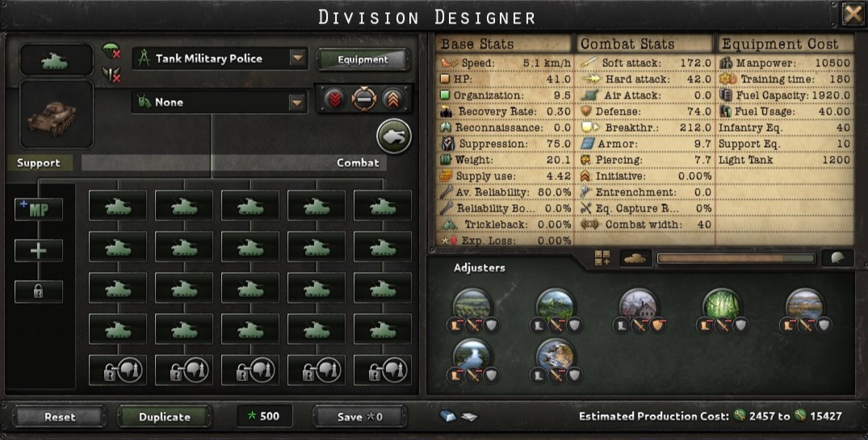868x440 pixels.
Task: Click the Duplicate button
Action: pyautogui.click(x=164, y=417)
